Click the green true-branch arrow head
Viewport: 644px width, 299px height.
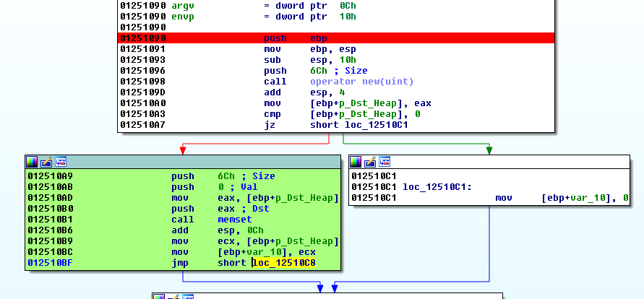coord(489,151)
